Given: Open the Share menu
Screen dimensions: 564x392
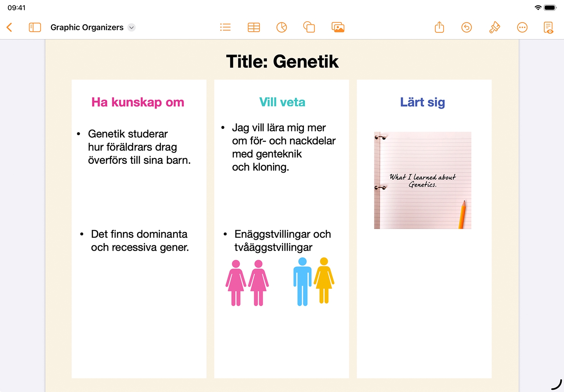Looking at the screenshot, I should click(439, 27).
